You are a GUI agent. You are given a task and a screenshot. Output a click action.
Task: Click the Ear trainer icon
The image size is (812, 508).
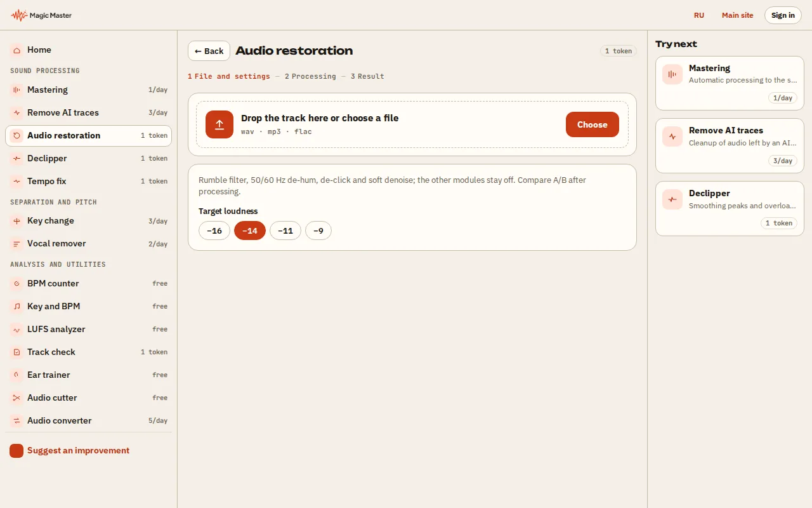16,375
